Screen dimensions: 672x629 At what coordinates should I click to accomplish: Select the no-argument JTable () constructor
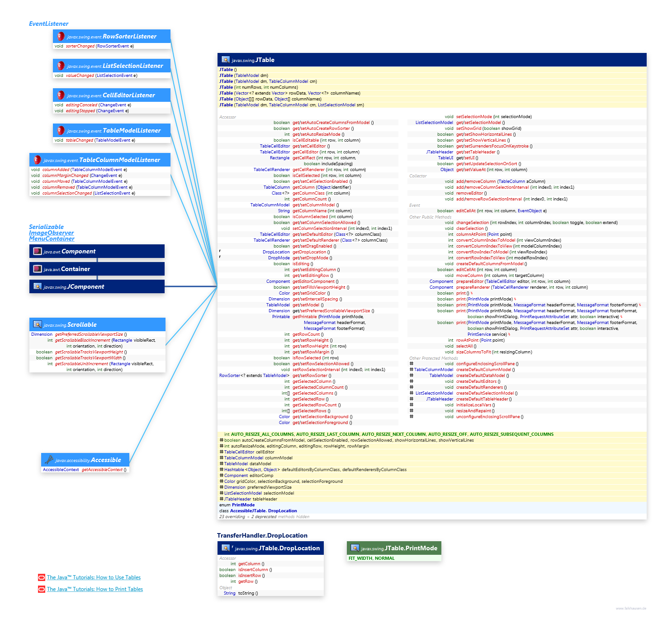coord(228,70)
